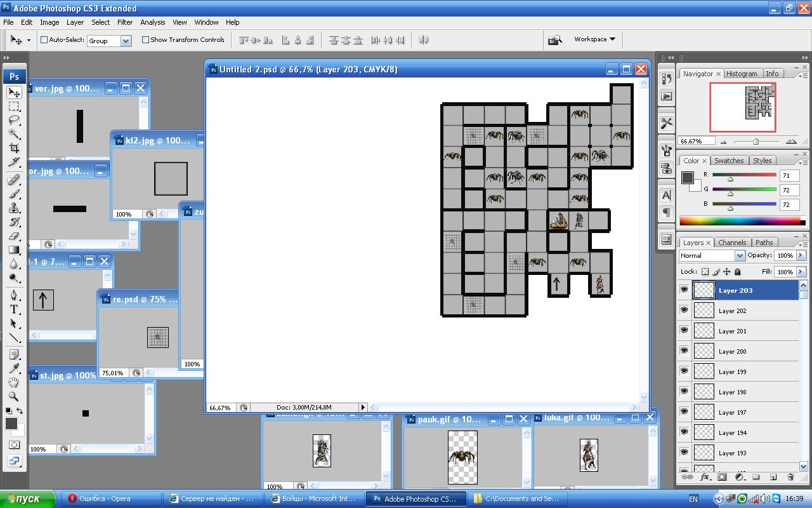Open the Fill slider arrow
Viewport: 812px width, 508px height.
point(801,272)
